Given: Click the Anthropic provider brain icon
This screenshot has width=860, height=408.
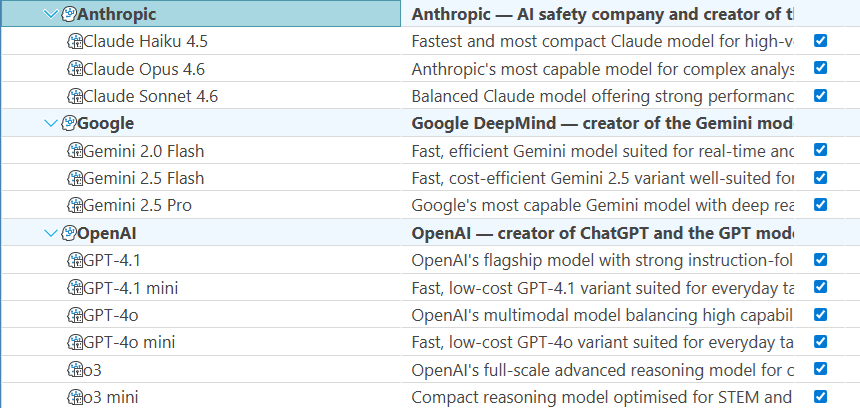Looking at the screenshot, I should point(69,14).
